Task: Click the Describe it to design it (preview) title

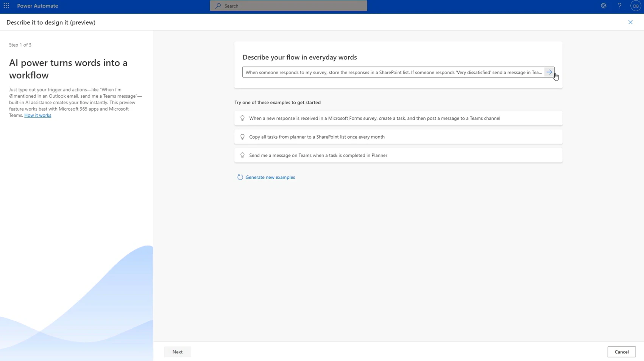Action: pos(51,22)
